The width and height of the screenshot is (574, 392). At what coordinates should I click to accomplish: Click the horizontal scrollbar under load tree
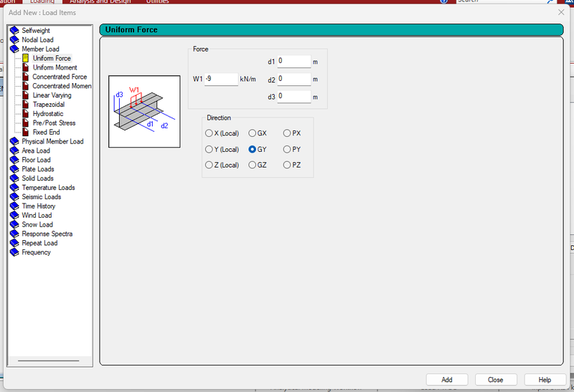coord(50,361)
